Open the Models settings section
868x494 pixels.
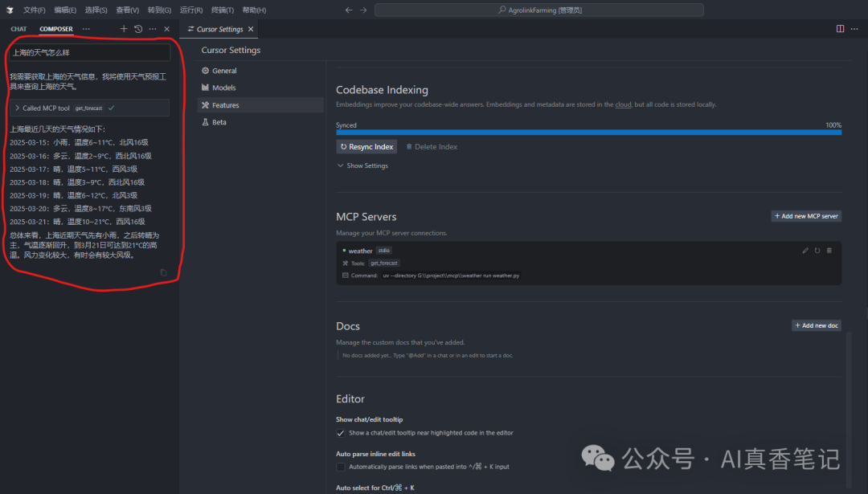(223, 88)
